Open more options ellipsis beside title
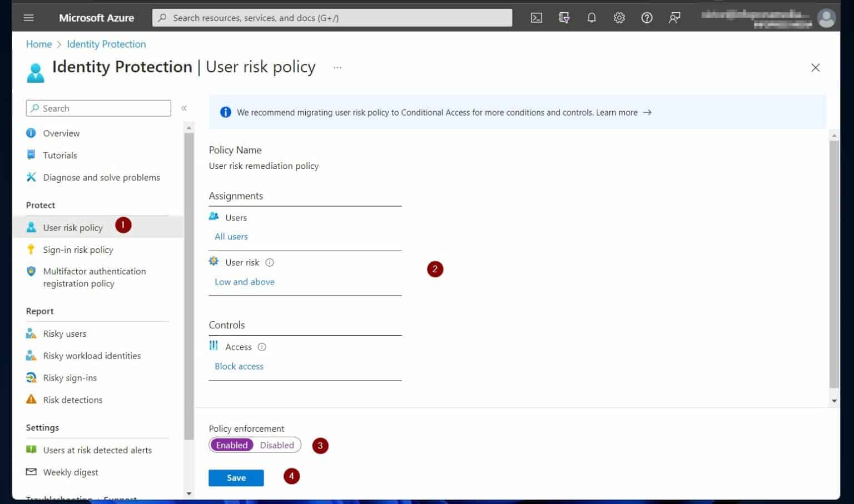Image resolution: width=854 pixels, height=504 pixels. (x=337, y=67)
